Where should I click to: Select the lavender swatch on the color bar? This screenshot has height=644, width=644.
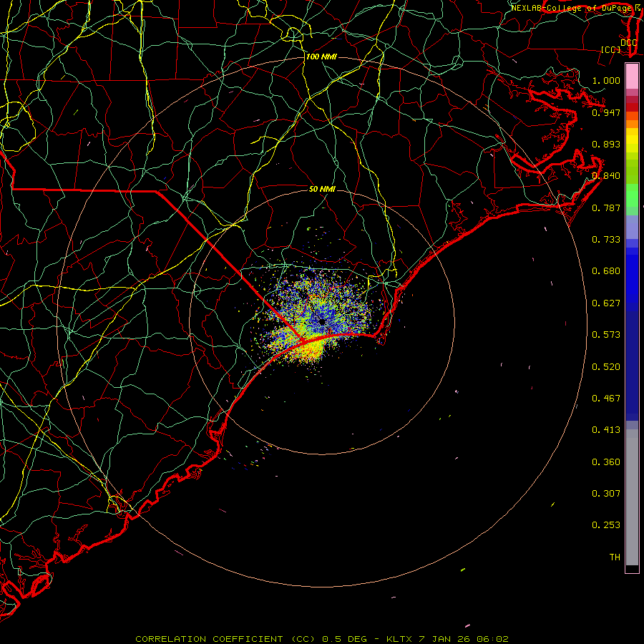coord(632,228)
